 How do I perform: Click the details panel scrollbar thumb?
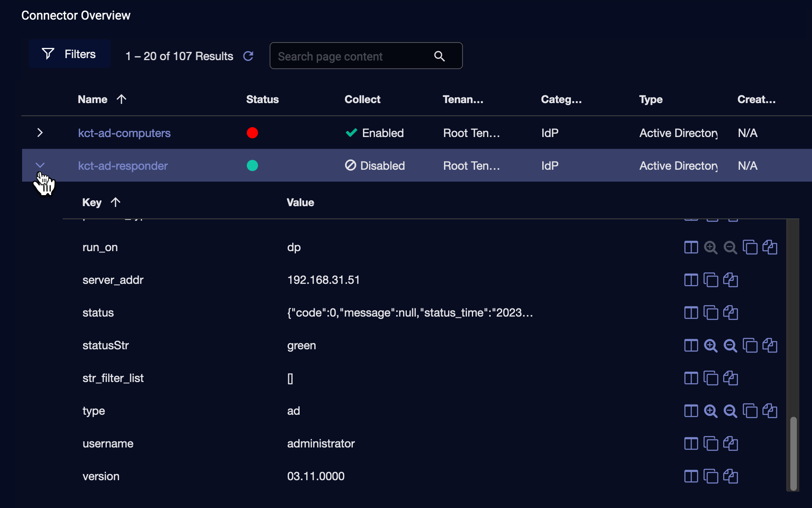tap(793, 453)
